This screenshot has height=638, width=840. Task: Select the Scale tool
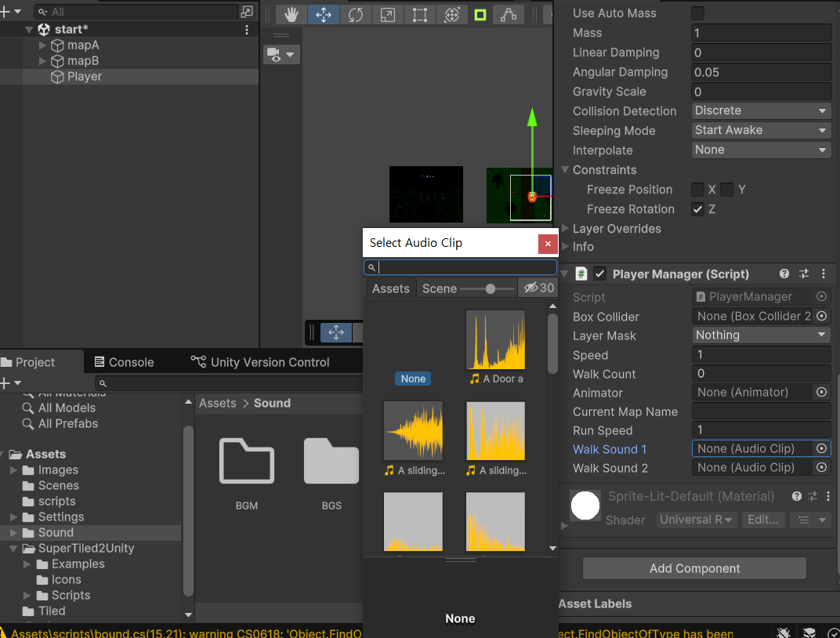tap(387, 14)
